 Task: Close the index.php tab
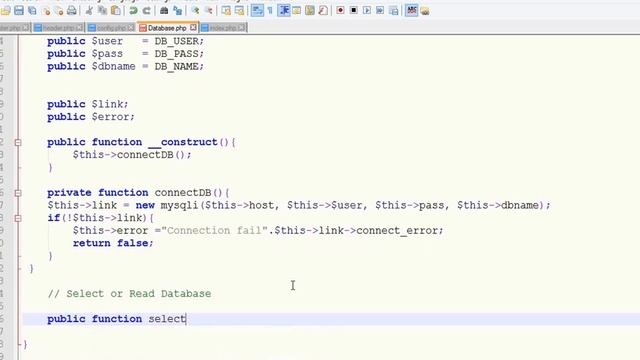(242, 28)
